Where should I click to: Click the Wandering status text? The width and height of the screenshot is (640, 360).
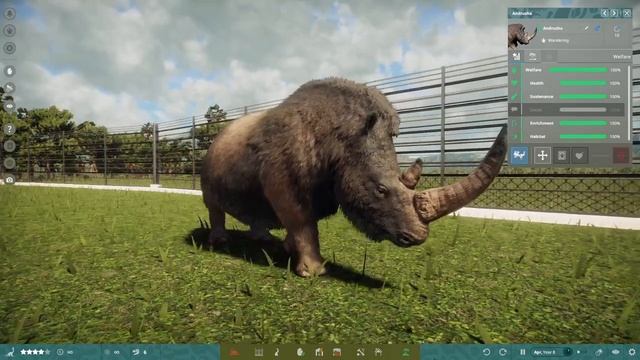[558, 40]
